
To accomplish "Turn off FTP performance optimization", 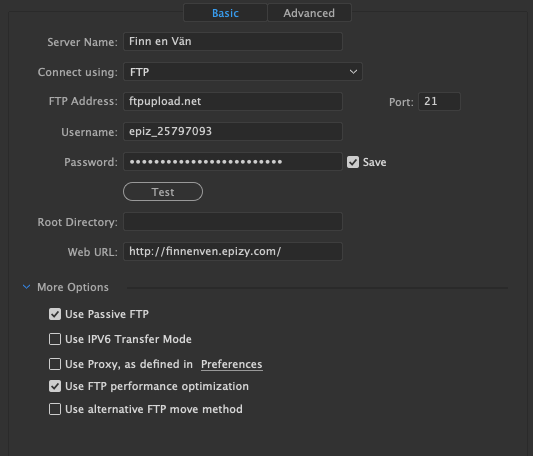I will coord(55,386).
